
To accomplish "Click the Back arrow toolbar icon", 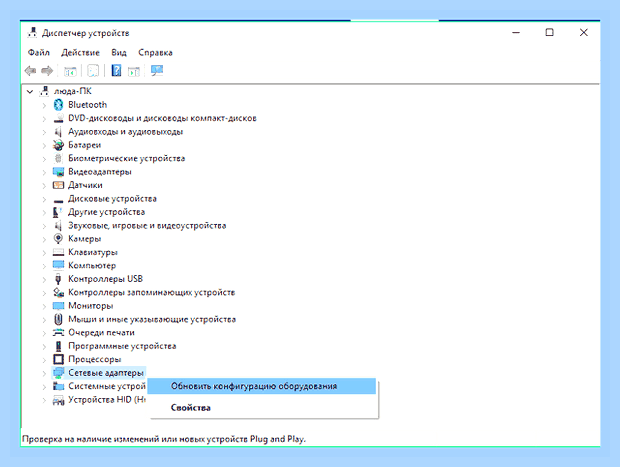I will tap(30, 71).
